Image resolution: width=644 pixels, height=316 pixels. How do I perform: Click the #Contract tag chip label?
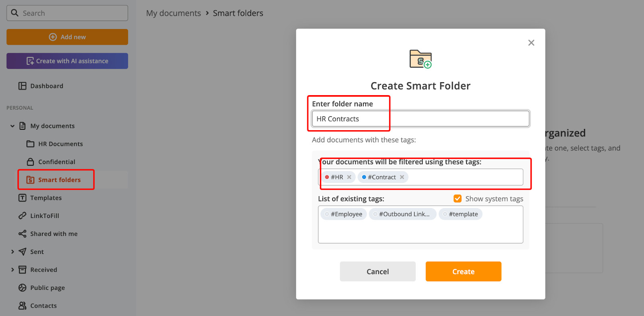382,177
